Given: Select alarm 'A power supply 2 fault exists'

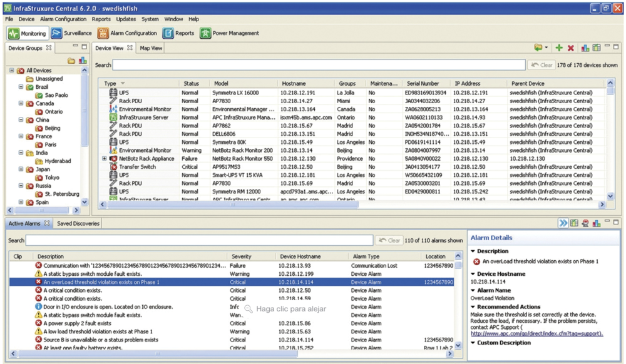Looking at the screenshot, I should 232,323.
